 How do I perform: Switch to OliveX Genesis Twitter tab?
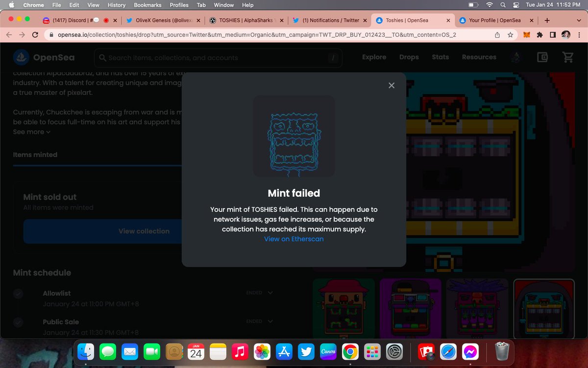pos(163,20)
